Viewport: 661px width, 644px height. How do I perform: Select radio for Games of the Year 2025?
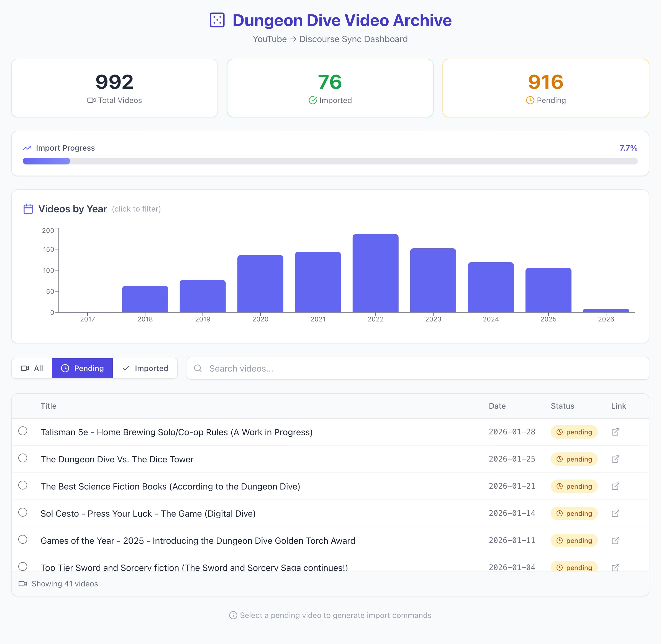coord(23,539)
